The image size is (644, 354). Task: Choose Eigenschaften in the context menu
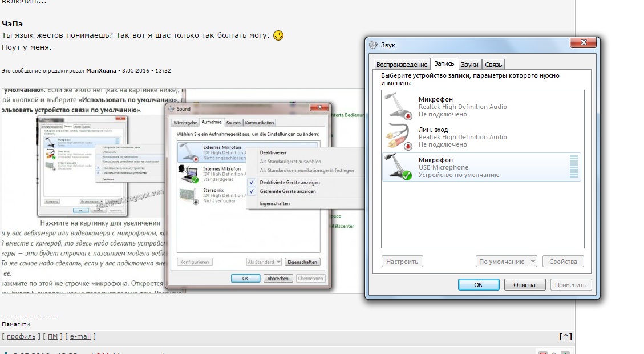(274, 203)
